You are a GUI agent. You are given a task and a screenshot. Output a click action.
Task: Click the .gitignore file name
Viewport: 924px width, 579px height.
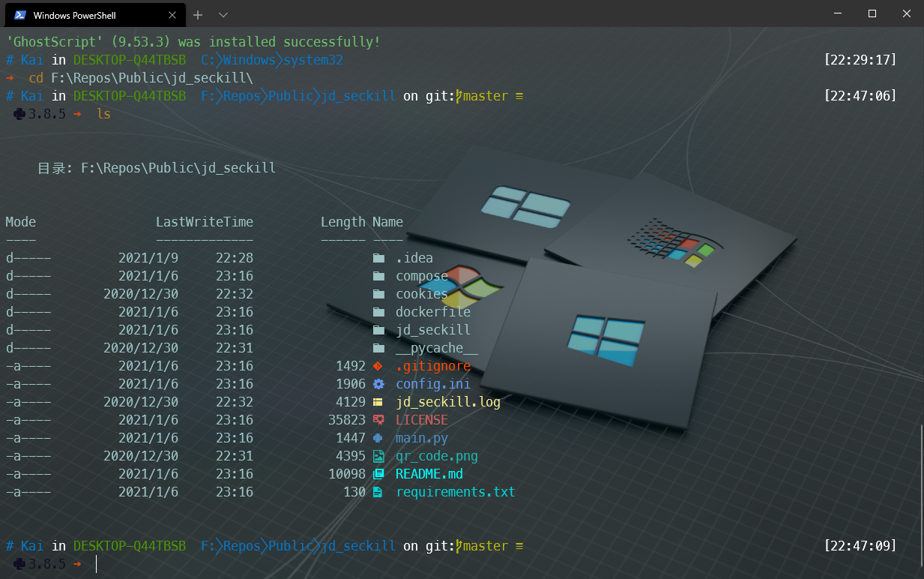click(433, 366)
